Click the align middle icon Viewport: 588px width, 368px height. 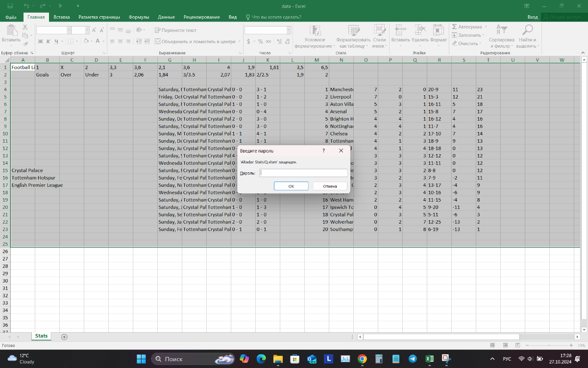pos(121,30)
